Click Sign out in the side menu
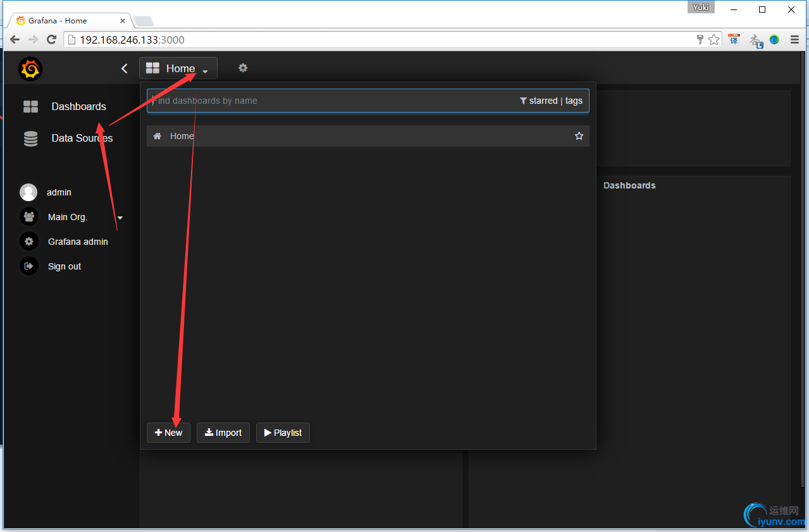809x532 pixels. pyautogui.click(x=65, y=266)
